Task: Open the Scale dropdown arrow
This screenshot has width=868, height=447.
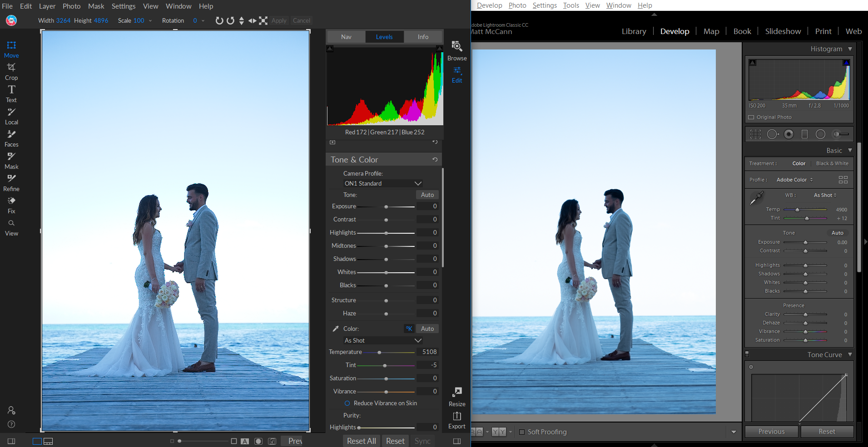Action: click(150, 20)
